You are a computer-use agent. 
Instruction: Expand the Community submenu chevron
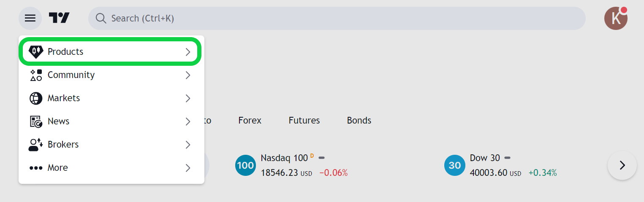[188, 75]
